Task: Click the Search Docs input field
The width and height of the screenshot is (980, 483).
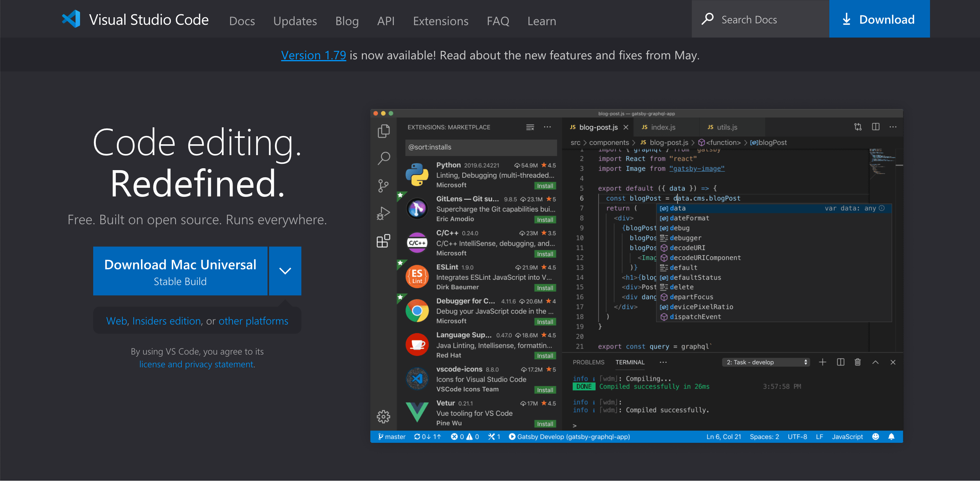Action: pyautogui.click(x=760, y=19)
